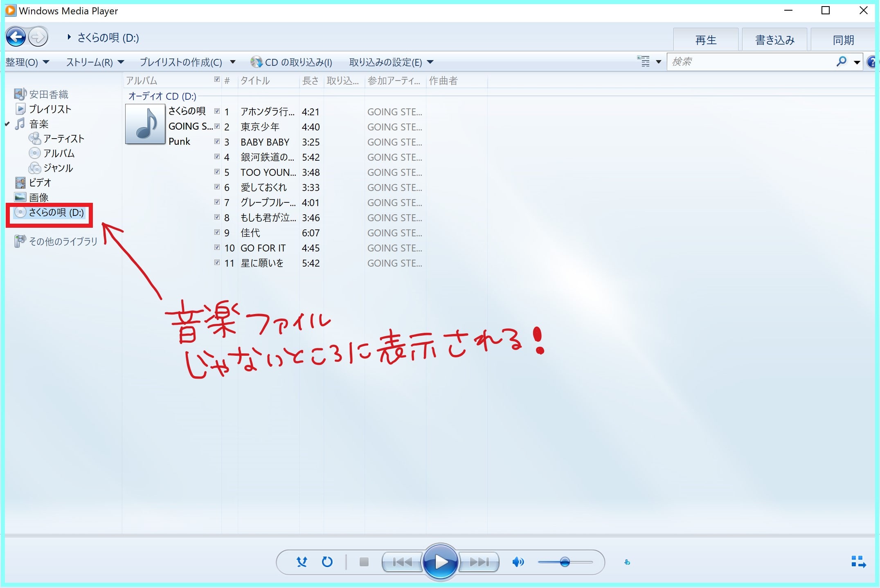Uncheck track 2 東京少年 checkbox
The image size is (880, 588).
click(x=217, y=126)
